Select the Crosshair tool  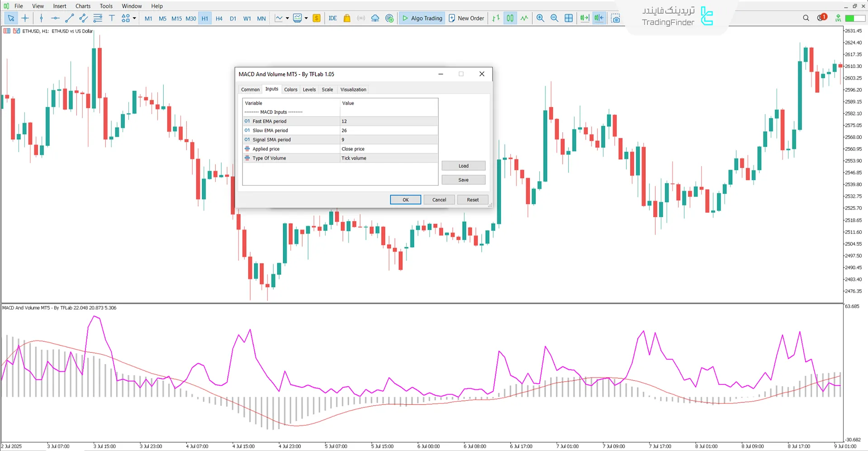coord(25,18)
